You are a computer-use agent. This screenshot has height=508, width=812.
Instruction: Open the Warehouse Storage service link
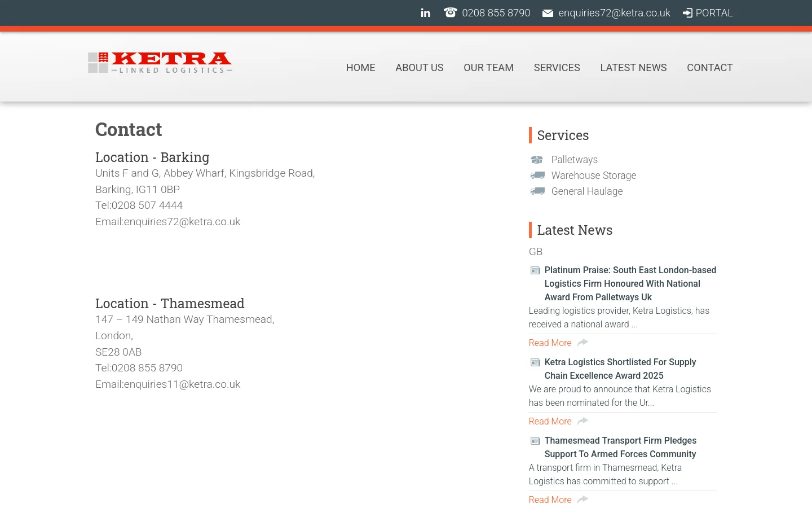click(594, 176)
